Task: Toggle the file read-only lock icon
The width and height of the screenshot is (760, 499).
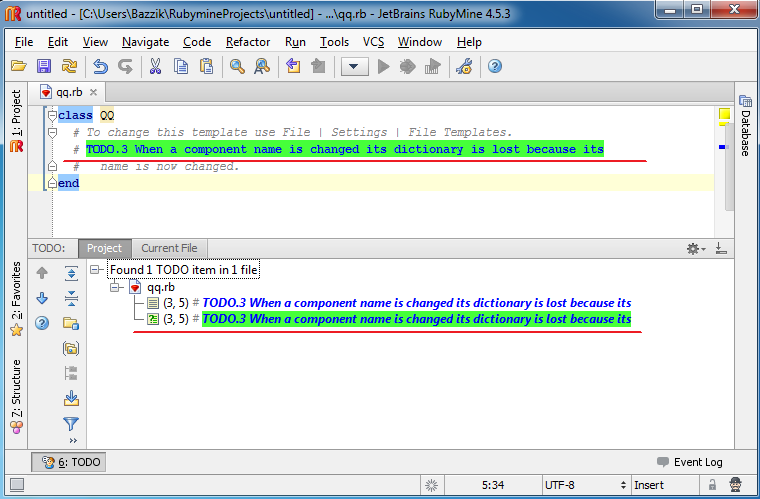Action: (x=712, y=484)
